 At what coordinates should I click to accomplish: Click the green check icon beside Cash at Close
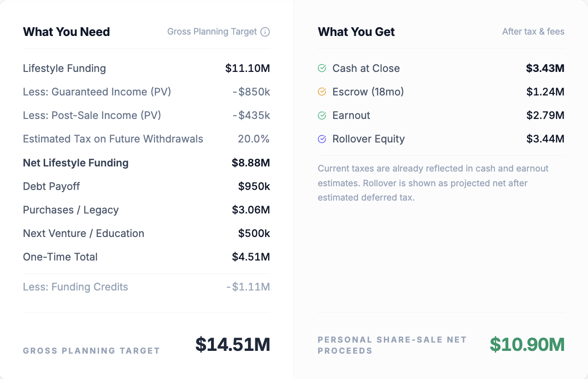[322, 68]
